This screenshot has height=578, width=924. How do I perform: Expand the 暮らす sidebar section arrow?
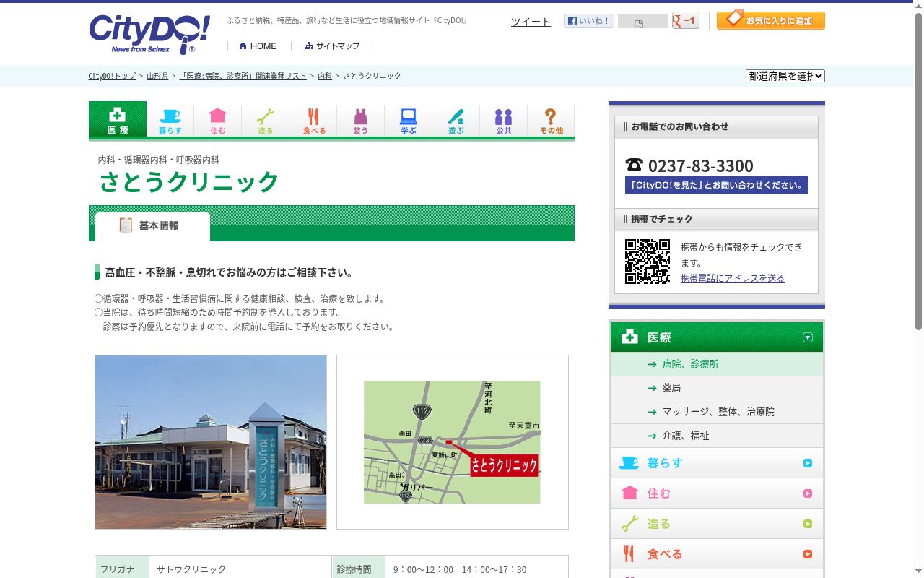point(808,463)
